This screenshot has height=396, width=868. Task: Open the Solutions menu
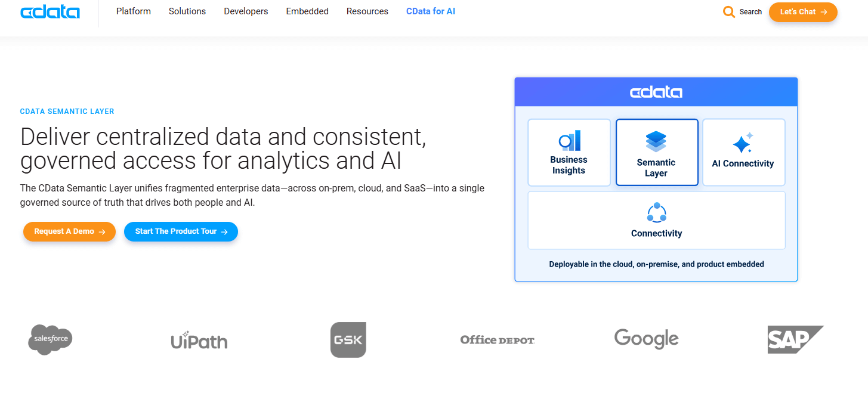[187, 11]
